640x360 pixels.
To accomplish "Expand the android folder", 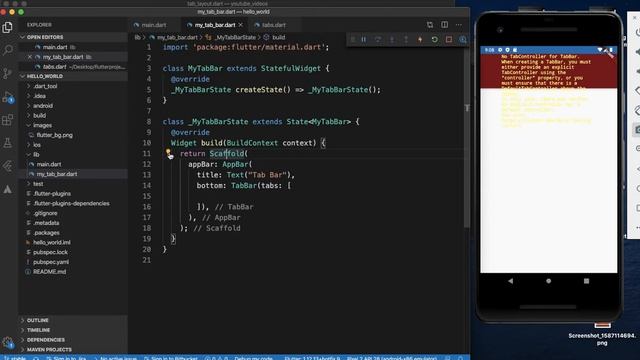I will coord(73,106).
